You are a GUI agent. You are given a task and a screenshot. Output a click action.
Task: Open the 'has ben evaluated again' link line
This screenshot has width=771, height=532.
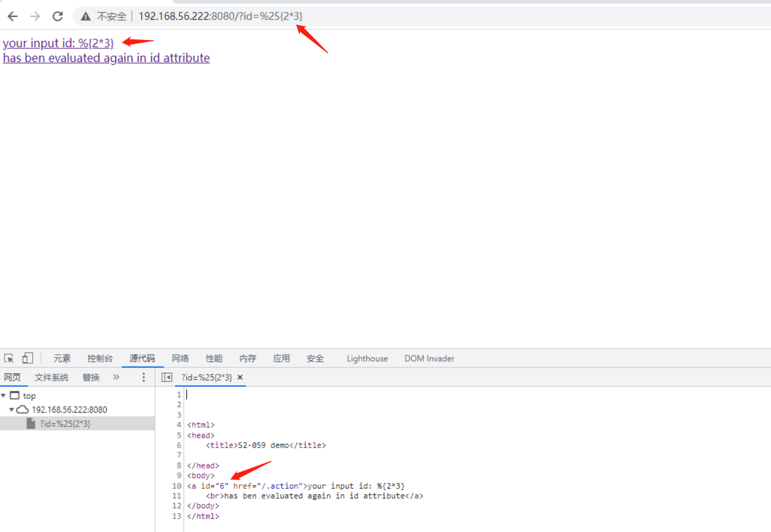pos(106,58)
